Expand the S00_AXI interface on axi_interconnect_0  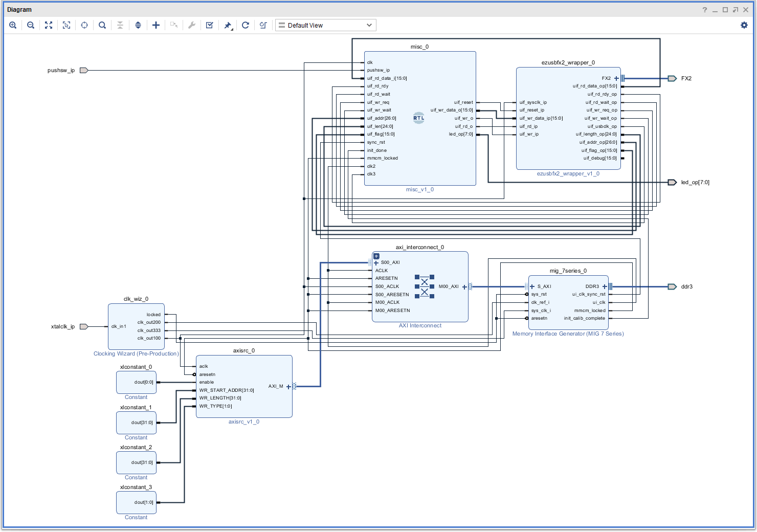click(x=376, y=263)
